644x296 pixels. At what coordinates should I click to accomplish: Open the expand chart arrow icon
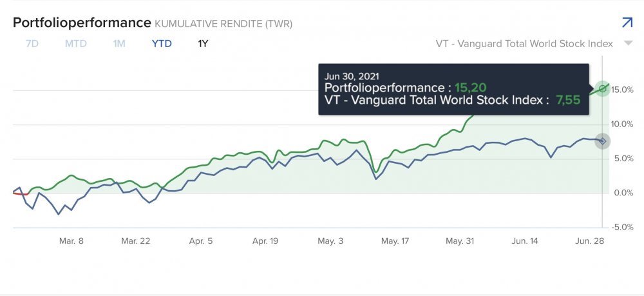pos(627,23)
